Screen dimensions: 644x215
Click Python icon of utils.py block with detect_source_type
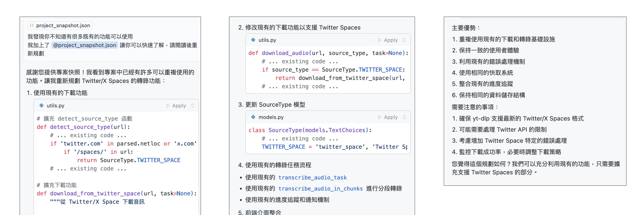tap(42, 106)
